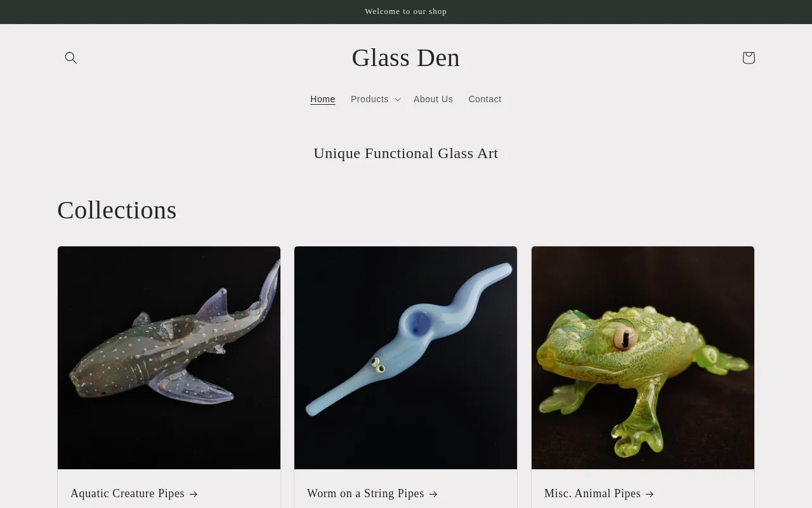Screen dimensions: 812x508
Task: Open the About Us page
Action: 433,99
